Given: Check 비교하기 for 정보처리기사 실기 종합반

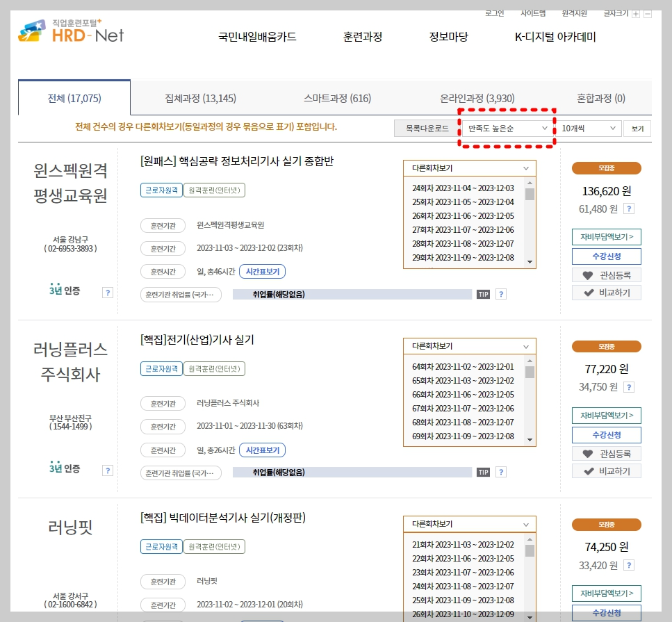Looking at the screenshot, I should coord(607,293).
